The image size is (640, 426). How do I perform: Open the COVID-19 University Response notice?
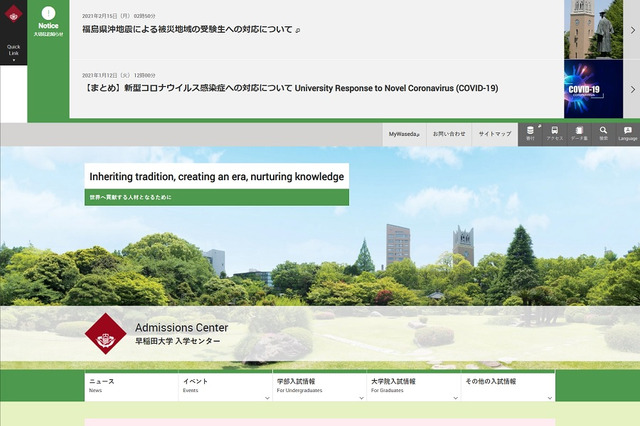tap(290, 88)
